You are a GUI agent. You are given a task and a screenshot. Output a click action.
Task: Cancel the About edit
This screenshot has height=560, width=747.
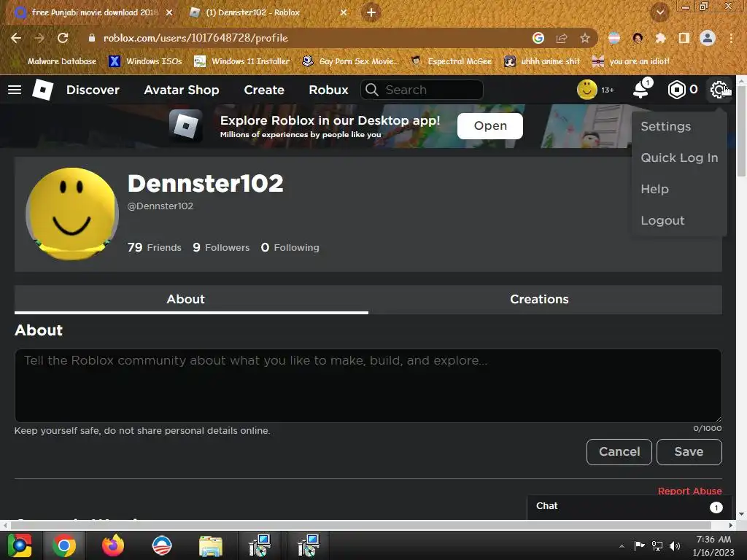point(619,451)
